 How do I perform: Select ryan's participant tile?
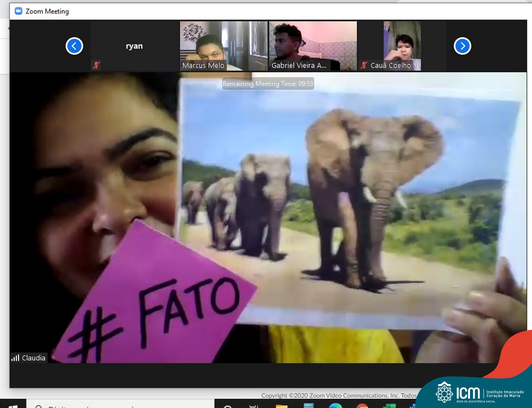pyautogui.click(x=134, y=46)
